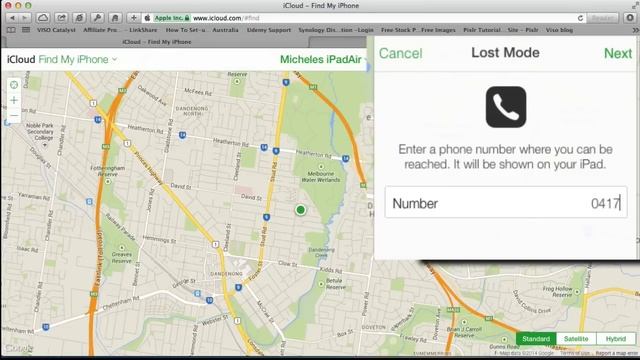This screenshot has width=640, height=360.
Task: Click the Reader button in the address bar
Action: click(602, 18)
